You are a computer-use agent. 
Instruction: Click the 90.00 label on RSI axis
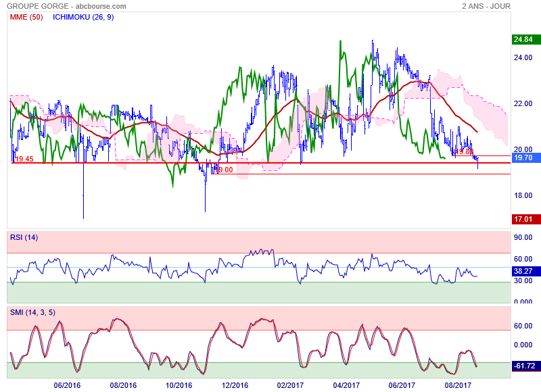click(523, 237)
